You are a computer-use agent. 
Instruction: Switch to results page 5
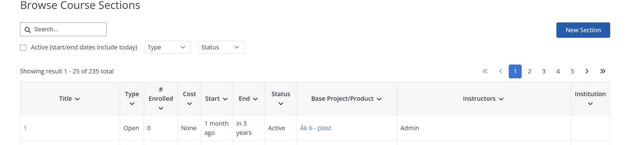pos(572,71)
